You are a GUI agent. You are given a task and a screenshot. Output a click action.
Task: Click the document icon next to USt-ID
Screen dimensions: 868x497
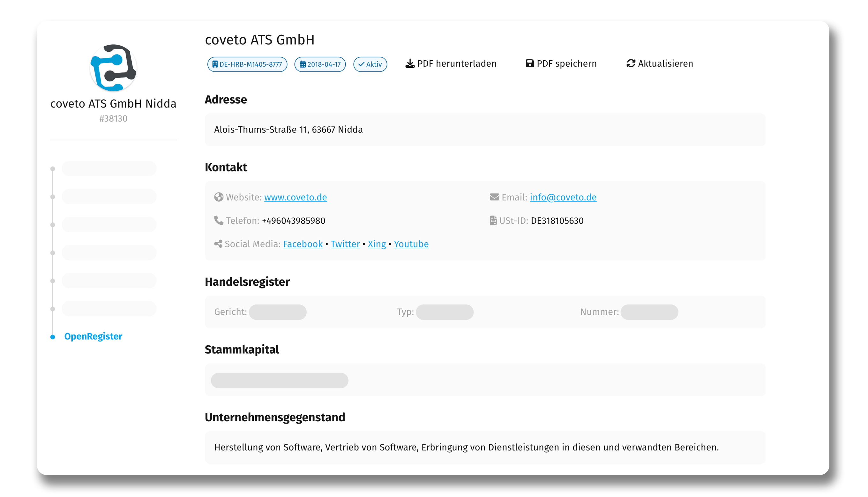click(x=493, y=221)
